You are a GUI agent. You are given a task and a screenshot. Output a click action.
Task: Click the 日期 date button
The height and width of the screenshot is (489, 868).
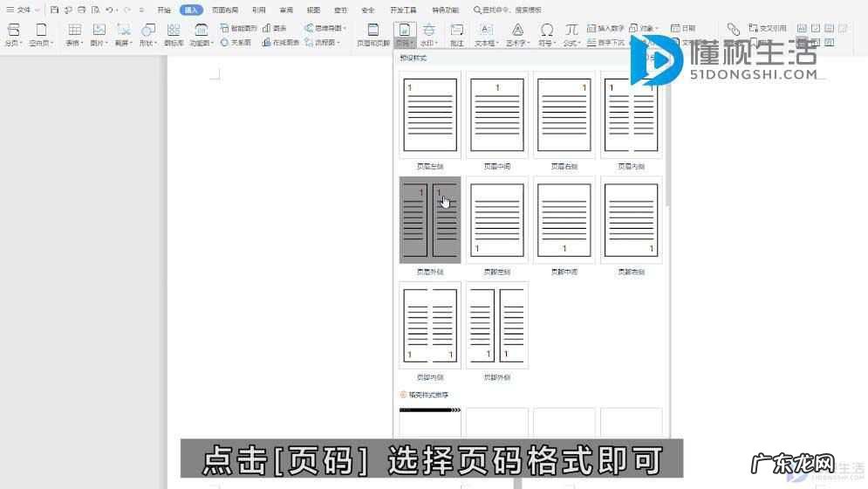click(683, 28)
